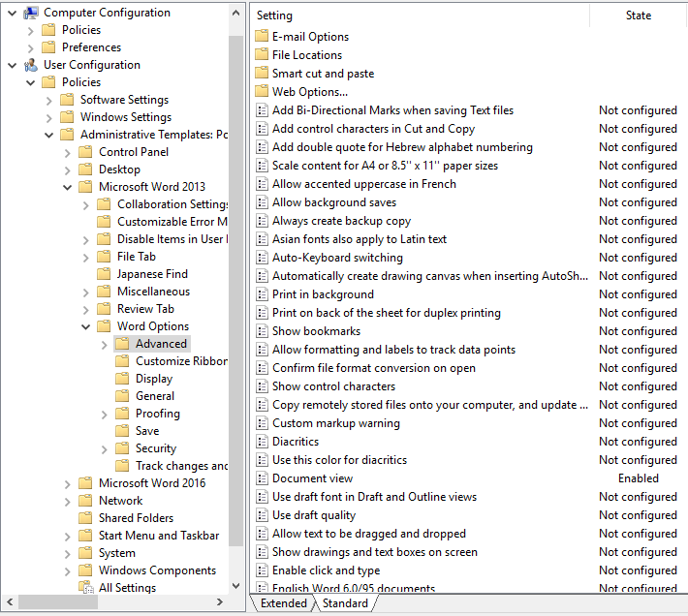Click the All Settings folder icon
Viewport: 688px width, 616px height.
pyautogui.click(x=85, y=588)
